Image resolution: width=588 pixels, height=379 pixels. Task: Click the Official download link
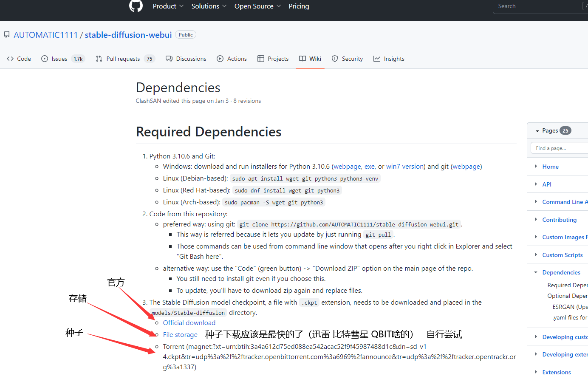[x=189, y=323]
